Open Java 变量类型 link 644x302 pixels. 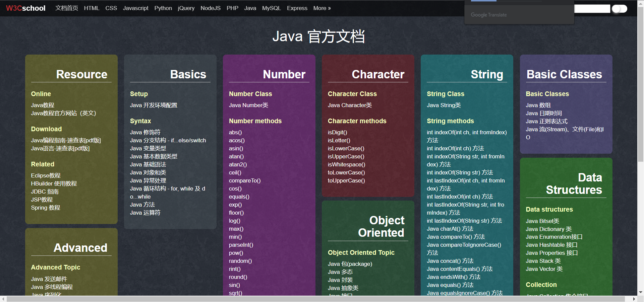coord(148,148)
